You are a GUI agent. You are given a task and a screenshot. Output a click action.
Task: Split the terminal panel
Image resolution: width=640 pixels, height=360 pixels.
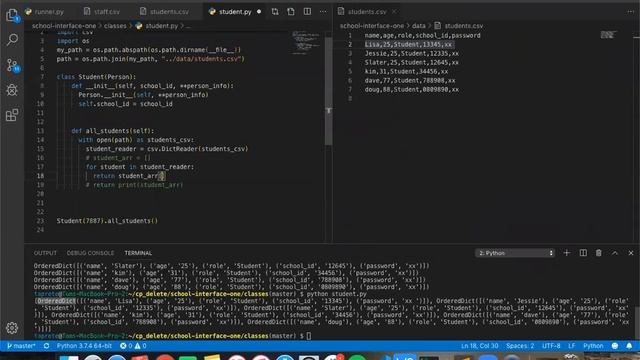point(583,253)
